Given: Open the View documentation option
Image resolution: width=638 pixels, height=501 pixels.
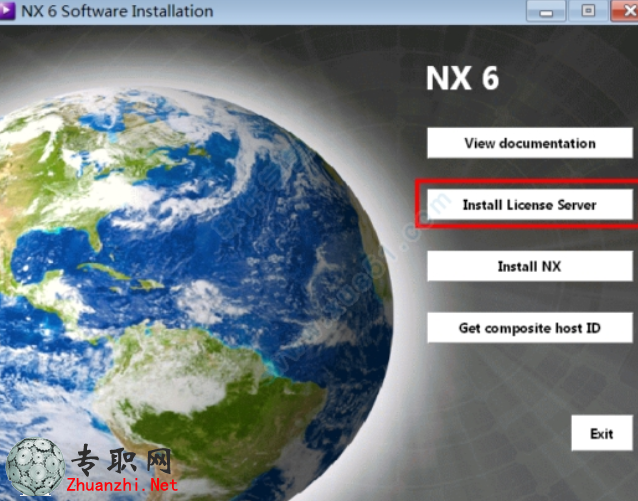Looking at the screenshot, I should tap(530, 143).
